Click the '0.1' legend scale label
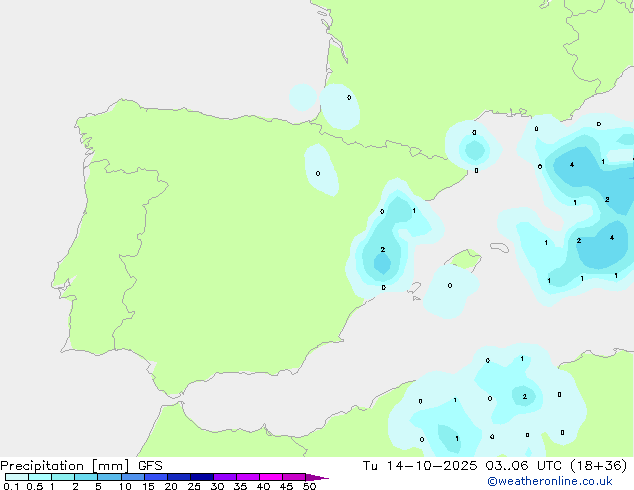This screenshot has width=634, height=490. pyautogui.click(x=11, y=486)
